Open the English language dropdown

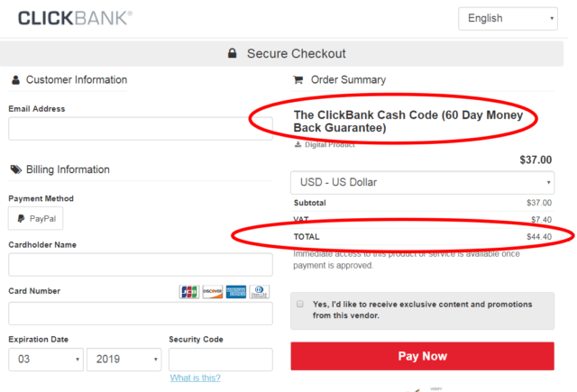[508, 18]
